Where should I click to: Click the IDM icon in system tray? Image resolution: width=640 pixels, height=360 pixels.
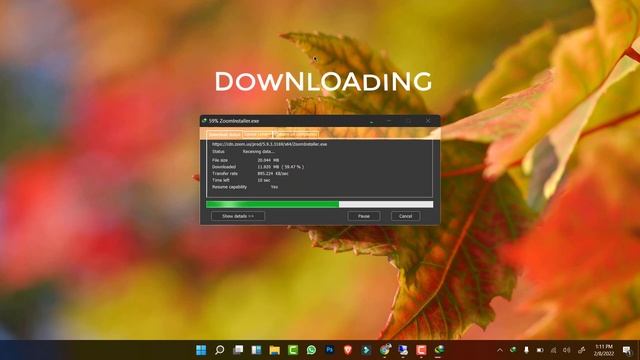[513, 350]
